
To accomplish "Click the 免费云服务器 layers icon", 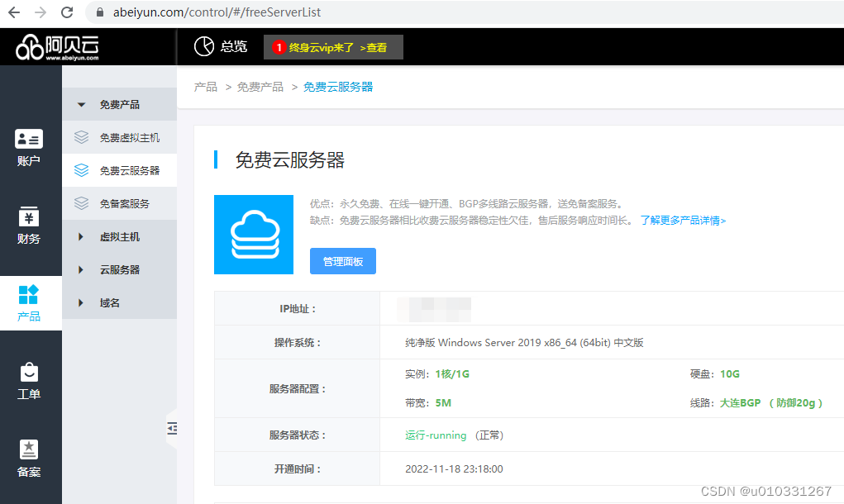I will tap(81, 170).
